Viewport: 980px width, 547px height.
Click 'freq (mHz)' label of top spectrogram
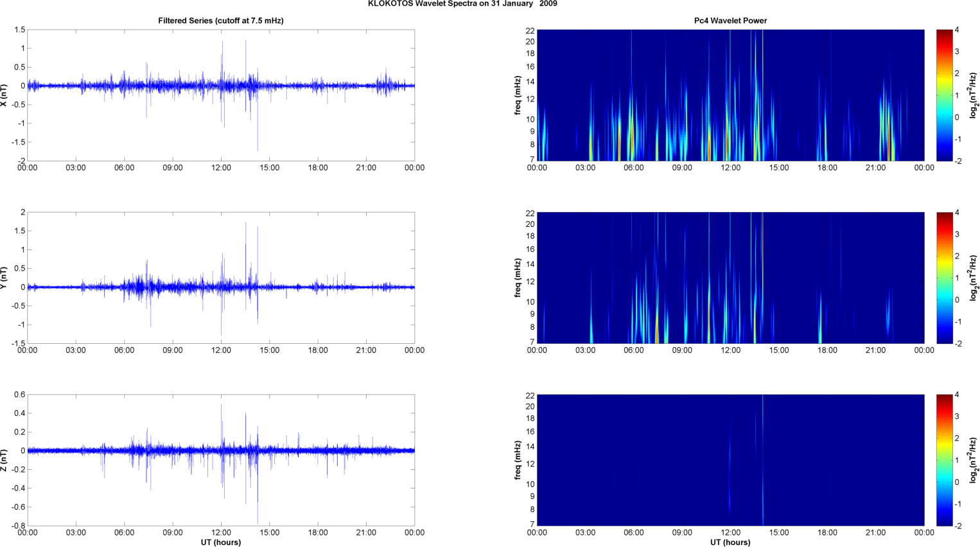(518, 95)
